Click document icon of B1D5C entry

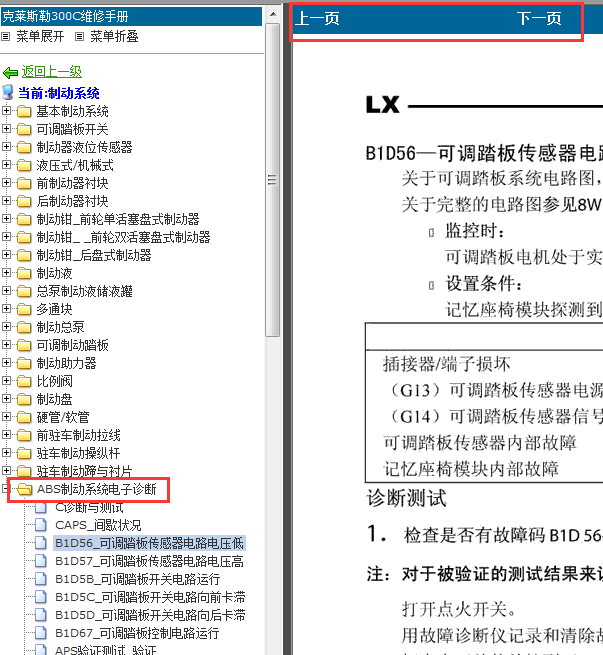[x=41, y=597]
